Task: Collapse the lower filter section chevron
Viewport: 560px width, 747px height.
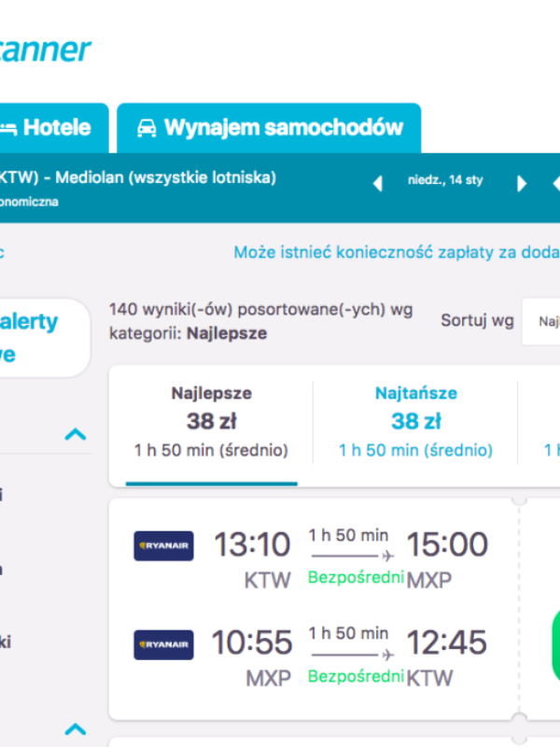Action: [75, 727]
